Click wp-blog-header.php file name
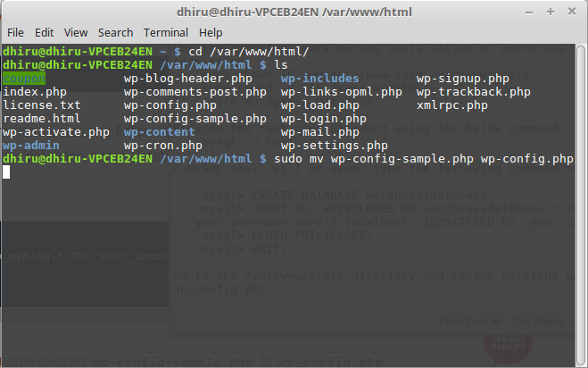 188,79
